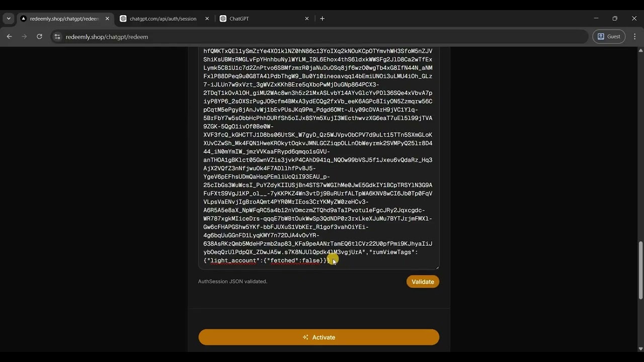Click inside the AuthSession JSON textarea
This screenshot has width=644, height=362.
[x=318, y=158]
